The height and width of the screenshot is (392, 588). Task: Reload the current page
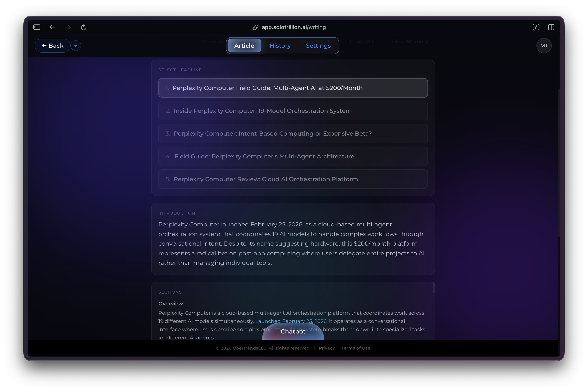click(x=84, y=27)
